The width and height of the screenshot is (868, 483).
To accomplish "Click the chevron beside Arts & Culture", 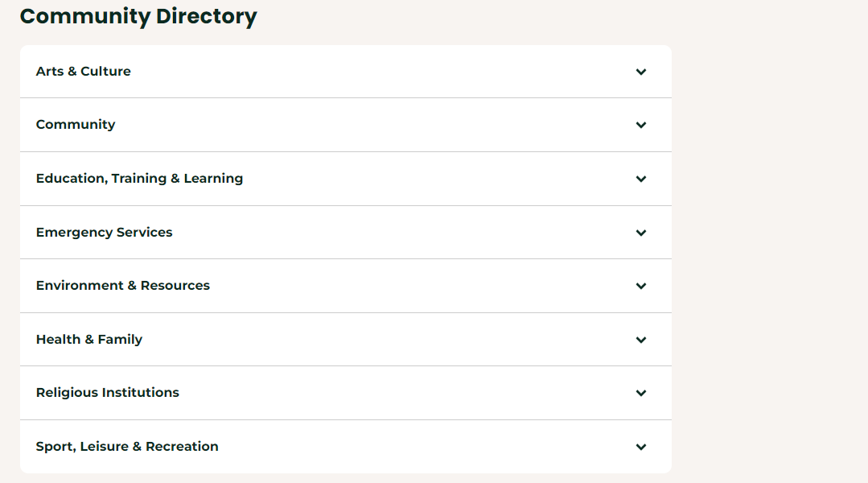I will tap(641, 72).
